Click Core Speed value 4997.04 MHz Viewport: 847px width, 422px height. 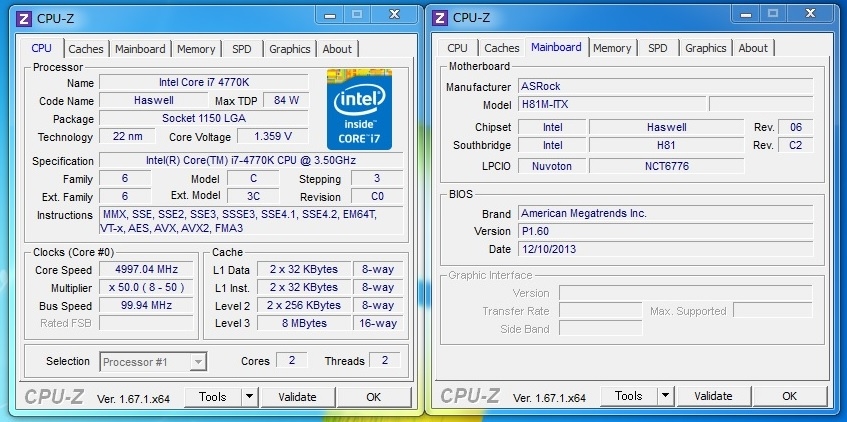pos(146,269)
